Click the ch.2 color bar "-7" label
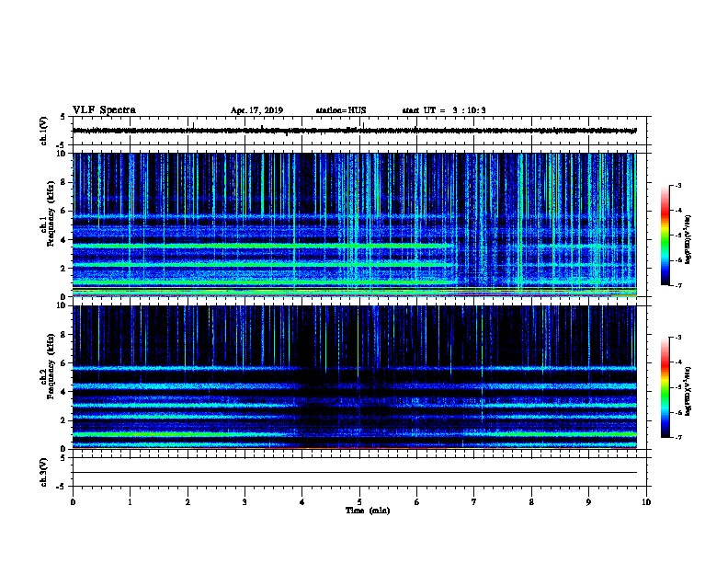This screenshot has height=563, width=728. (x=677, y=438)
